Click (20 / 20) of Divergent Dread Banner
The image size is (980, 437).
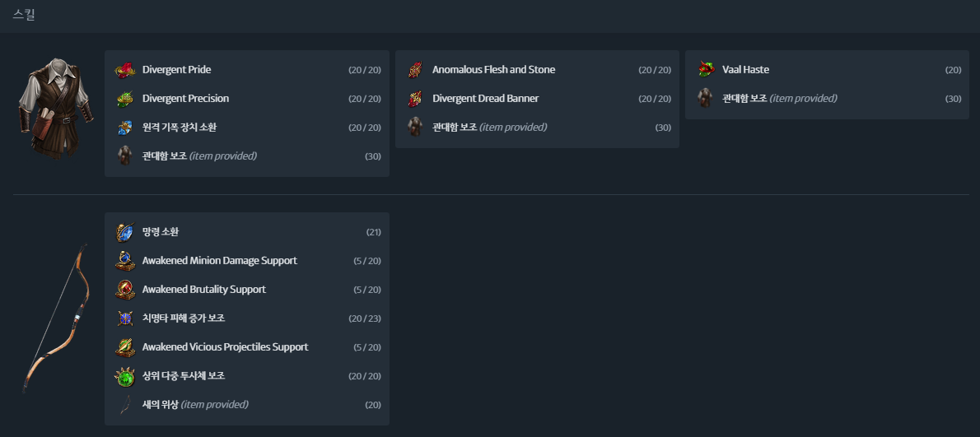tap(655, 99)
